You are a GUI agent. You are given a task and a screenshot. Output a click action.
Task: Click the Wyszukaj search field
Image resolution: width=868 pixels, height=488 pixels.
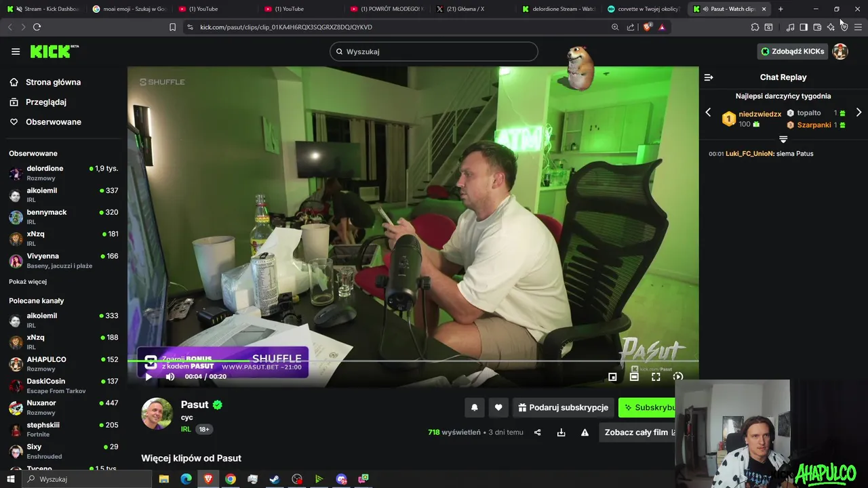tap(434, 52)
